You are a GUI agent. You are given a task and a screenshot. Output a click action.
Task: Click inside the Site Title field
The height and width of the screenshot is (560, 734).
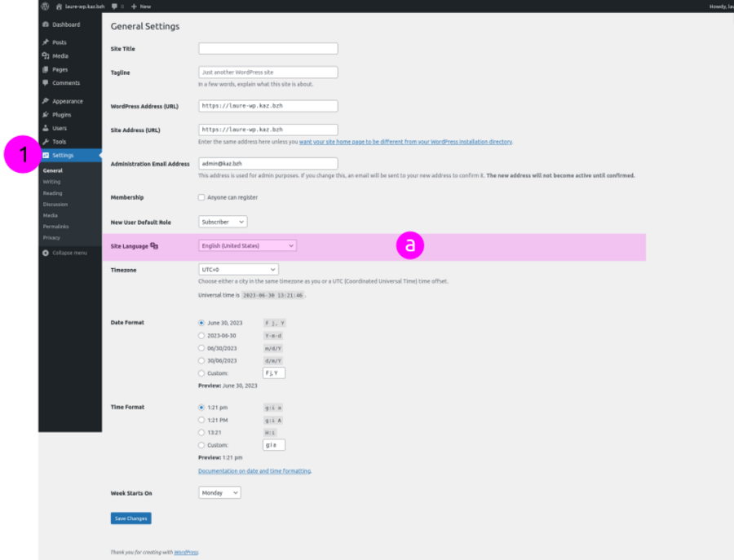(268, 47)
